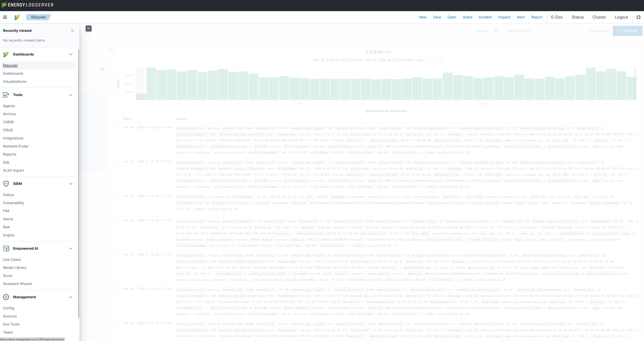Click the SIEM shield icon
Image resolution: width=644 pixels, height=341 pixels.
pos(6,184)
